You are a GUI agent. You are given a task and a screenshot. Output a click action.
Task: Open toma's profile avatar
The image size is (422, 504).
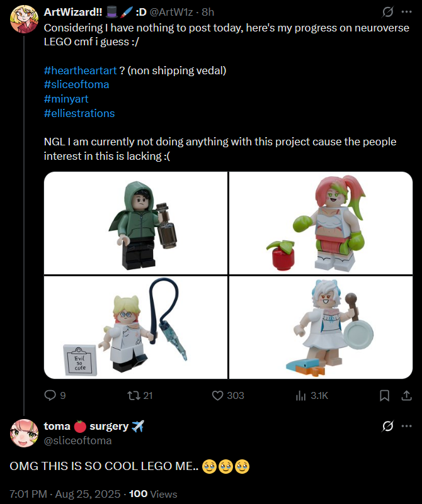point(25,433)
